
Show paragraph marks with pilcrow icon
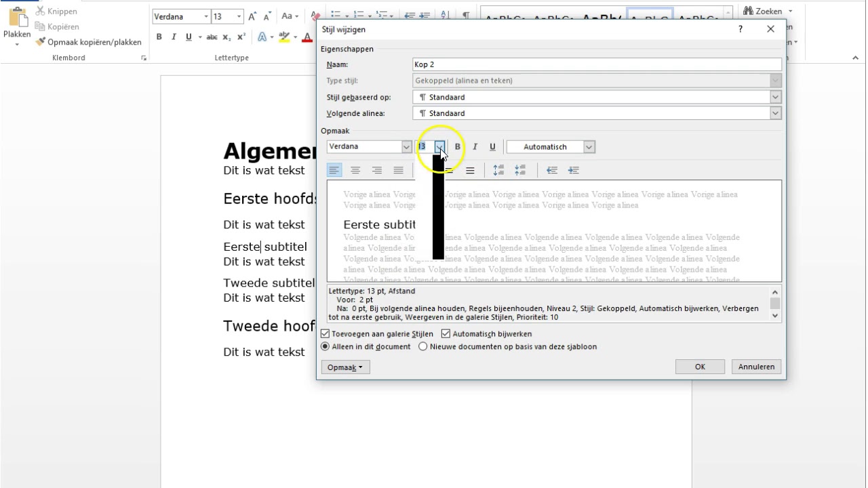point(466,15)
